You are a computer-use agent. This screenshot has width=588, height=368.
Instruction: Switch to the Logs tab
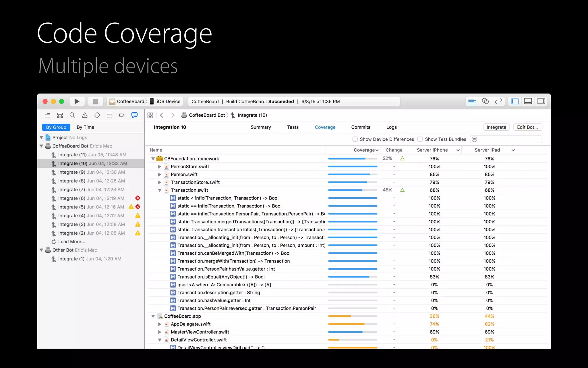[x=391, y=127]
